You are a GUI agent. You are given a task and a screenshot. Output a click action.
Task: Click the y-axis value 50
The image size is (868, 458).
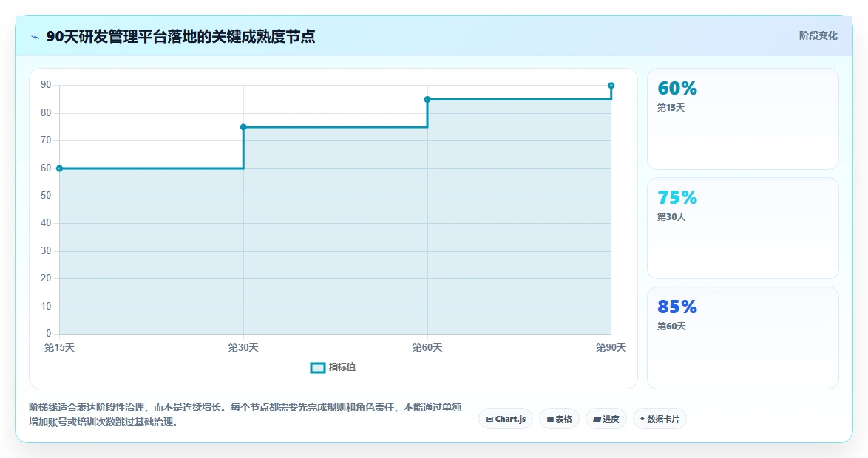(46, 195)
